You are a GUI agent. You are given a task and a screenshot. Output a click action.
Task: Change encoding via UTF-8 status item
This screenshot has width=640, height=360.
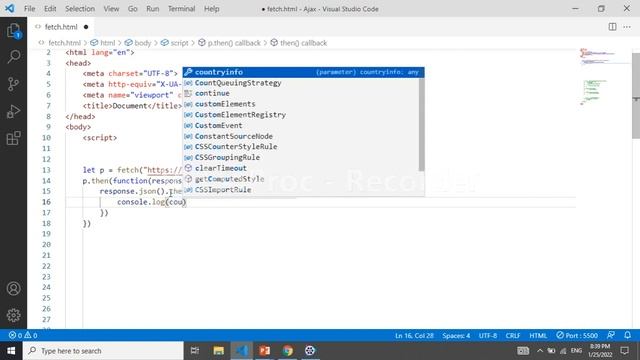tap(488, 336)
